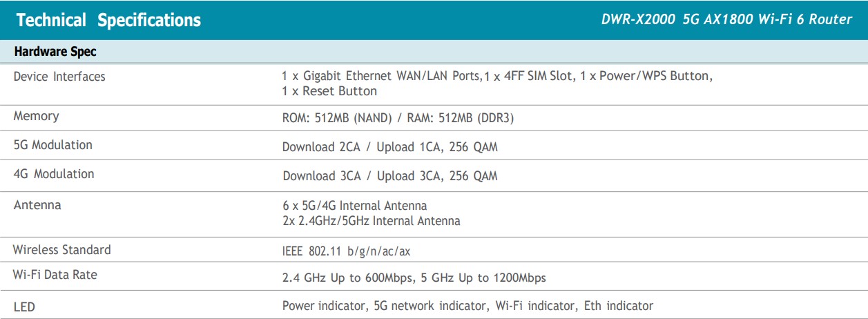Click the Download 3CA / Upload 3CA value
The width and height of the screenshot is (868, 319).
389,176
